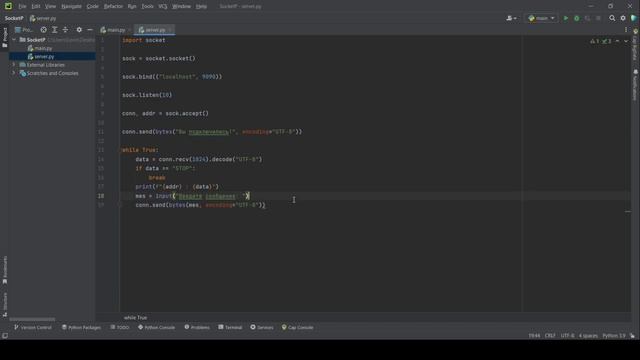Expand Scratches and Consoles node
The width and height of the screenshot is (640, 360).
pos(14,73)
